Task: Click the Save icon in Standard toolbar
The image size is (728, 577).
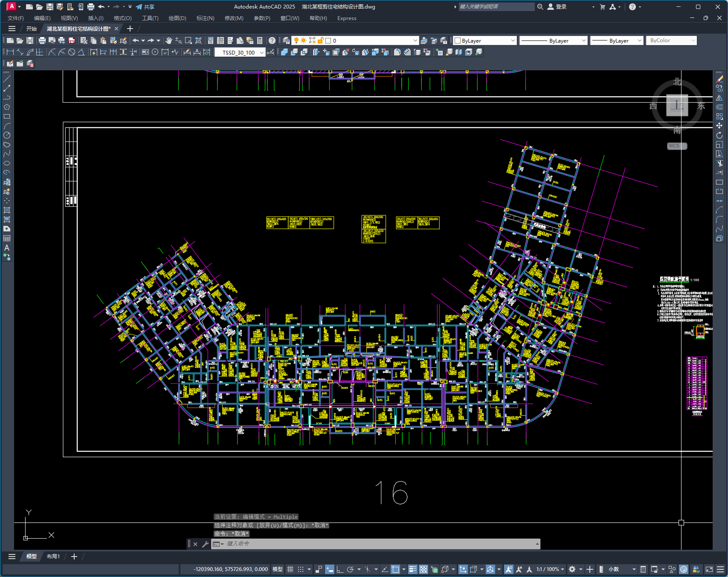Action: point(30,40)
